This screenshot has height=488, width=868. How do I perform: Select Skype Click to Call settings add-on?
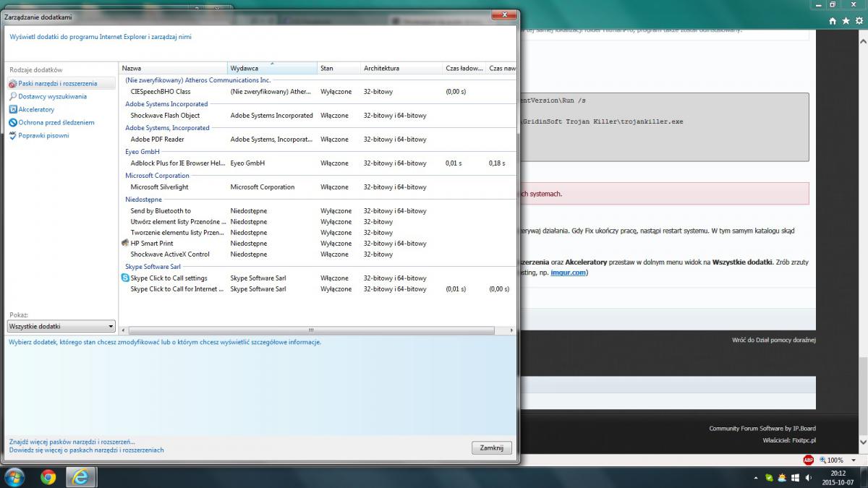tap(318, 278)
